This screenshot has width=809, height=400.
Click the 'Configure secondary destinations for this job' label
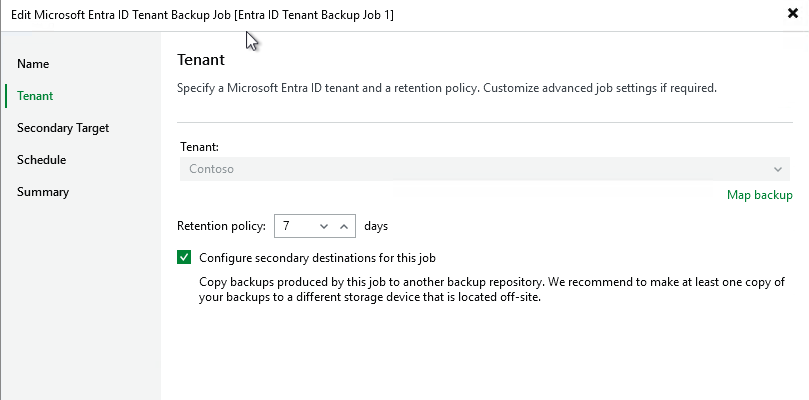317,257
